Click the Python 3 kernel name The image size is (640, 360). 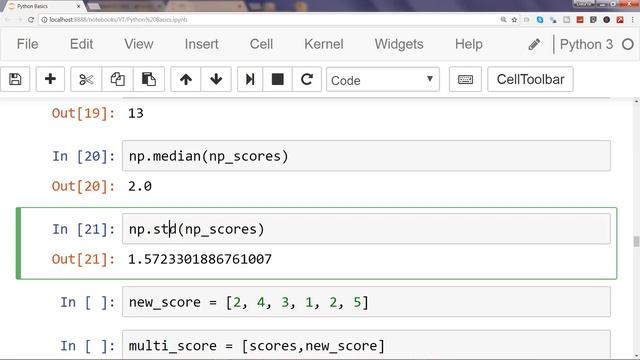[586, 44]
